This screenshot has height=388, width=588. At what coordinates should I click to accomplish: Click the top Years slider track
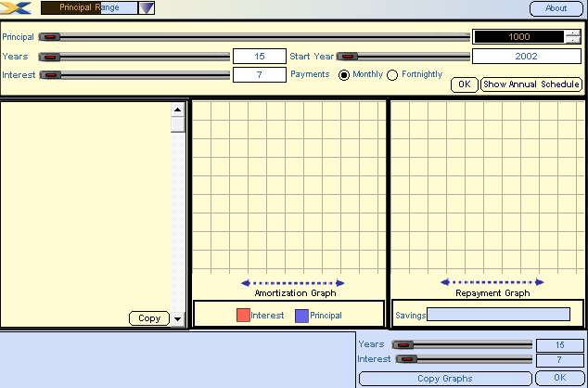[x=134, y=57]
